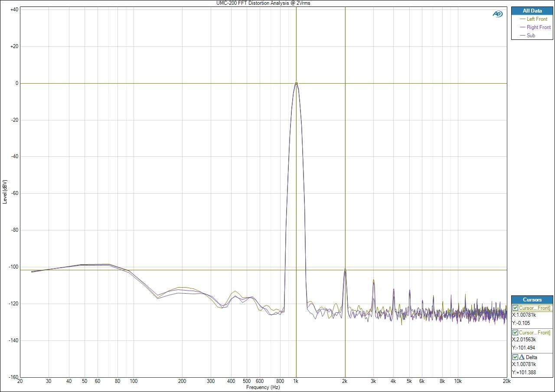Click the second harmonic peak at 2k

pyautogui.click(x=345, y=270)
